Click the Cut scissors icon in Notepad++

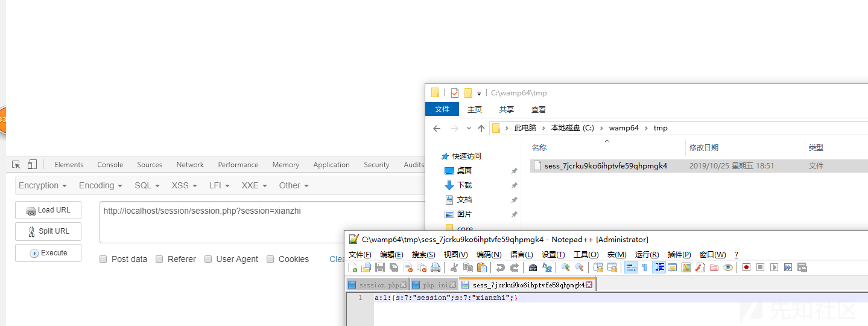pos(454,267)
